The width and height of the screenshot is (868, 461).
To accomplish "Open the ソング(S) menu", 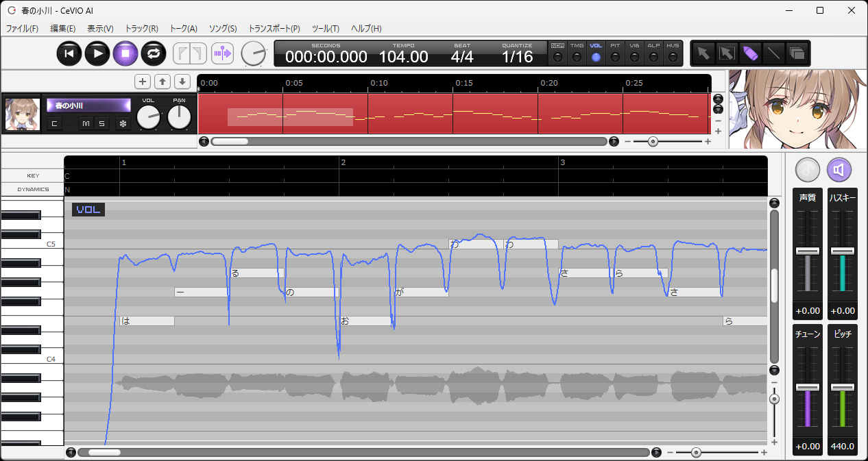I will click(x=223, y=29).
